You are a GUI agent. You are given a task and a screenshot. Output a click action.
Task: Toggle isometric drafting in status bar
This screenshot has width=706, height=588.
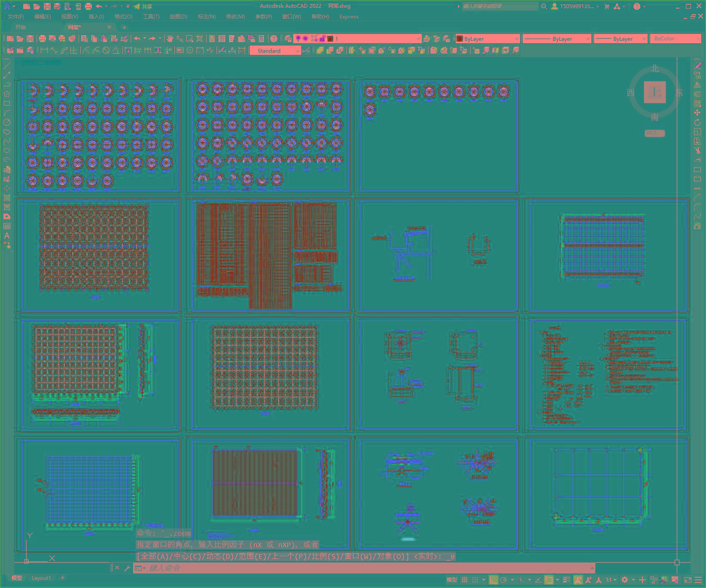click(x=521, y=580)
